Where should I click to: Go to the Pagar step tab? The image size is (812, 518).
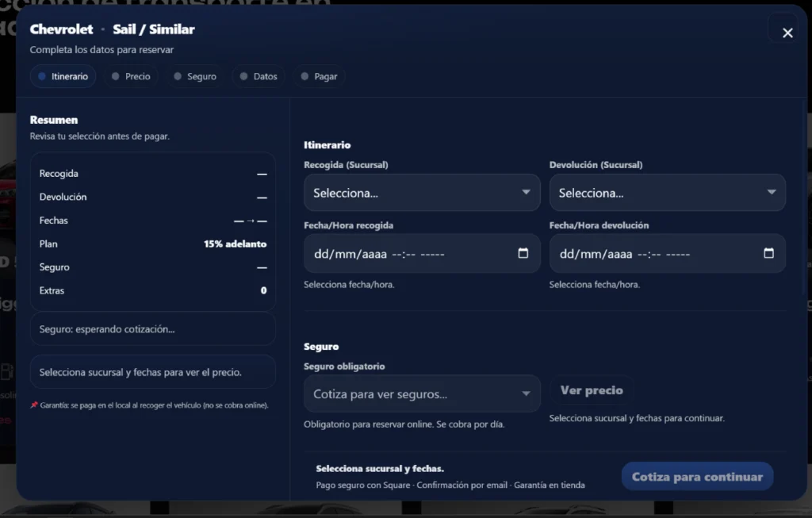[320, 77]
